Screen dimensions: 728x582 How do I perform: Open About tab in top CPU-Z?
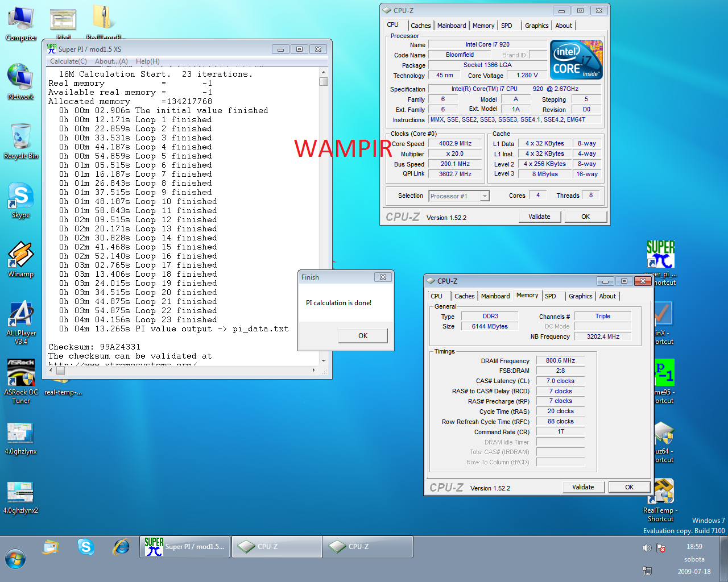coord(564,26)
